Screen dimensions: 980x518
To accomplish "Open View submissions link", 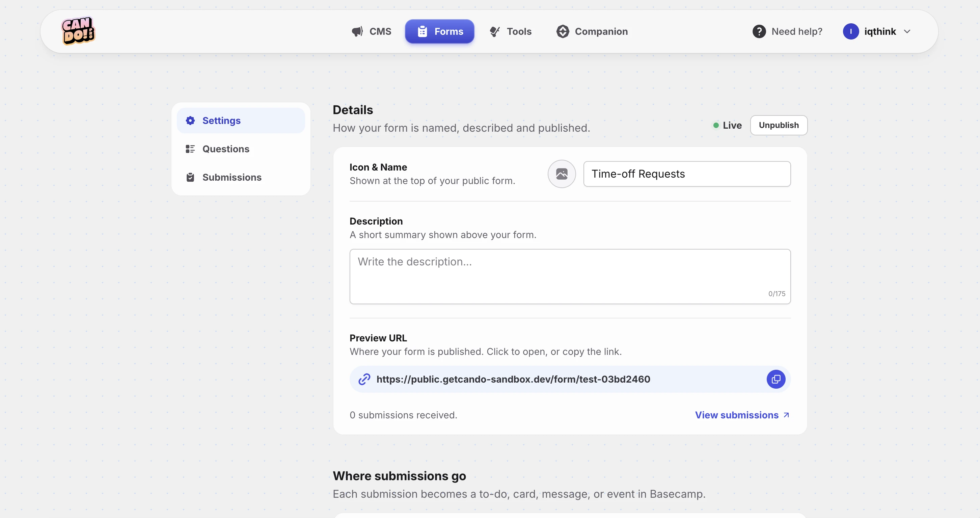I will tap(742, 415).
